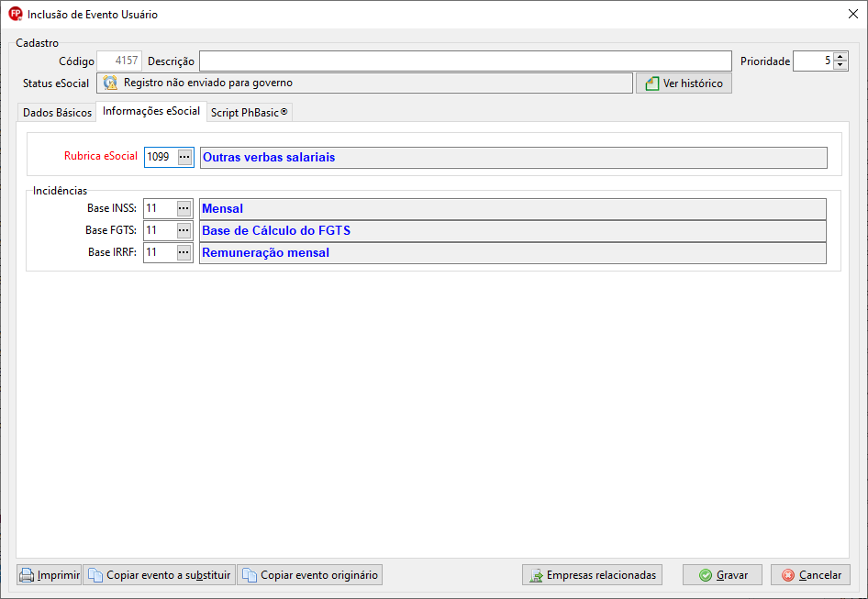Click the Empresas relacionadas icon
This screenshot has width=868, height=599.
[x=536, y=575]
